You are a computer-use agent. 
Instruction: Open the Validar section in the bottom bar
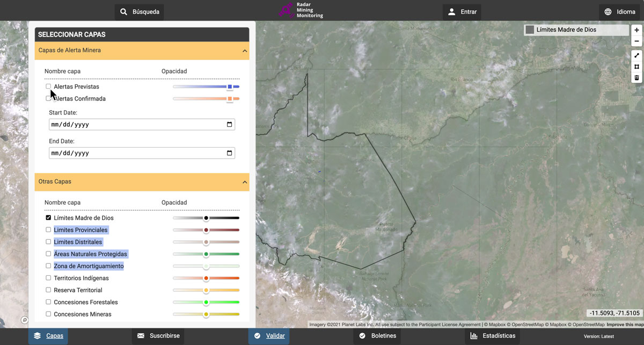point(269,336)
